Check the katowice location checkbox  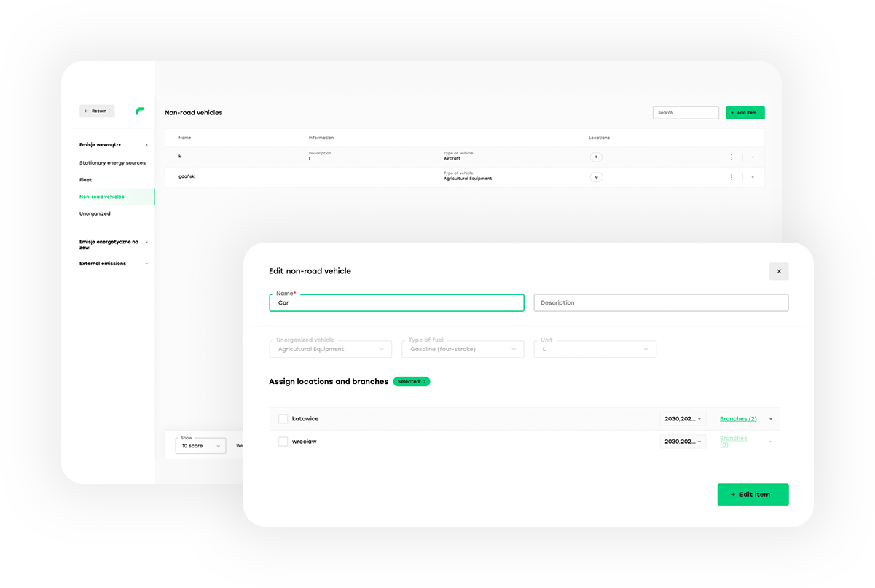283,419
